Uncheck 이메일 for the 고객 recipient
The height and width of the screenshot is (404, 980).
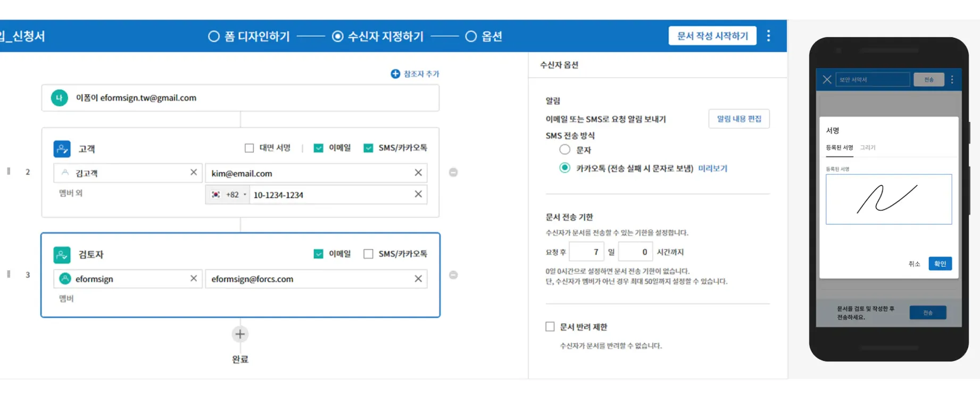click(x=318, y=148)
